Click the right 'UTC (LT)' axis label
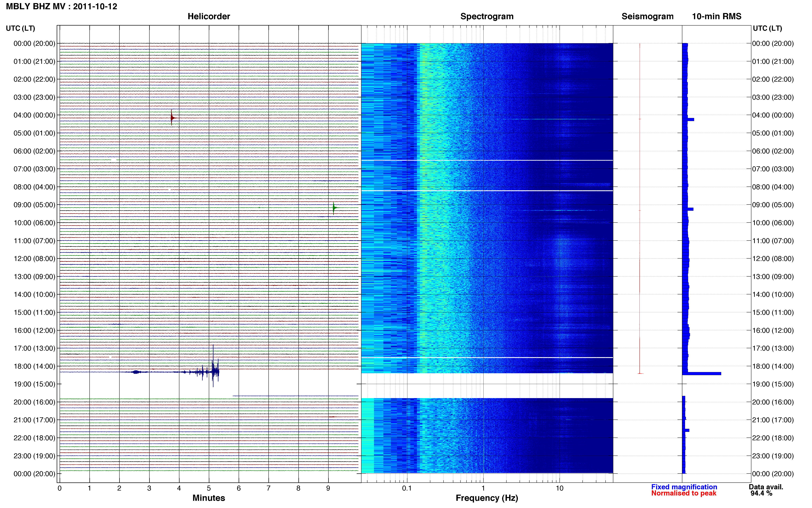The image size is (812, 508). (x=767, y=28)
